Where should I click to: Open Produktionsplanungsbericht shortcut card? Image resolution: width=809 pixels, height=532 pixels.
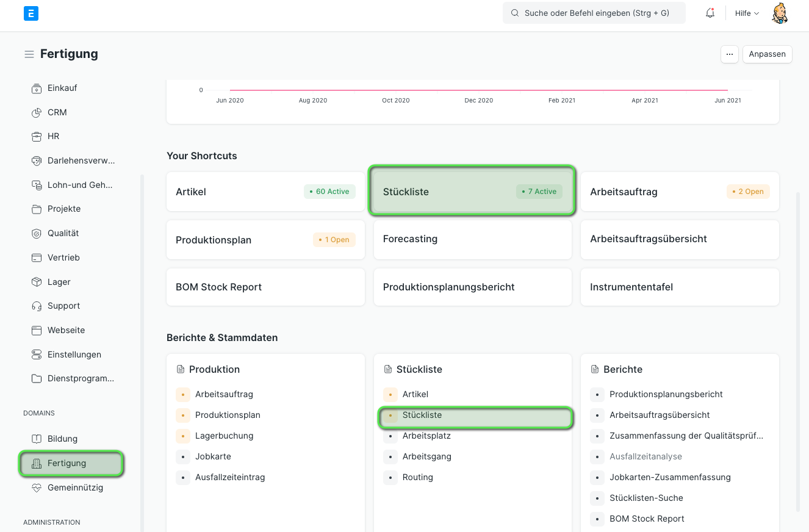click(x=472, y=287)
